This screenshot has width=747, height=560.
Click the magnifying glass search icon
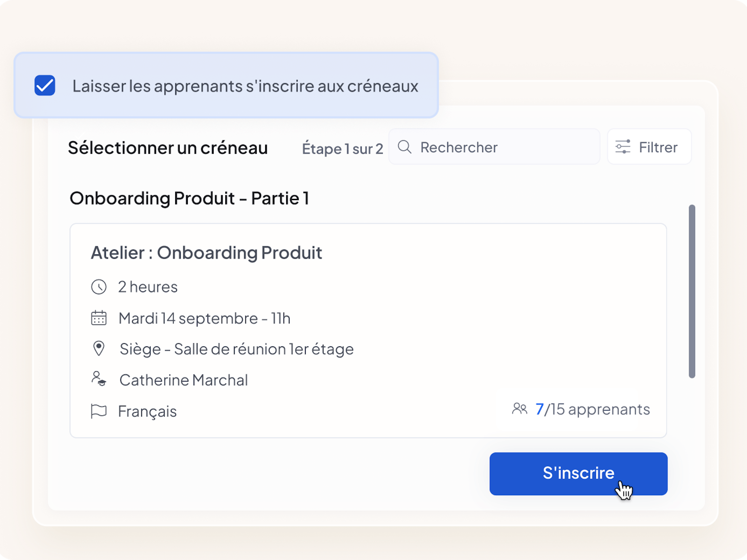point(404,147)
